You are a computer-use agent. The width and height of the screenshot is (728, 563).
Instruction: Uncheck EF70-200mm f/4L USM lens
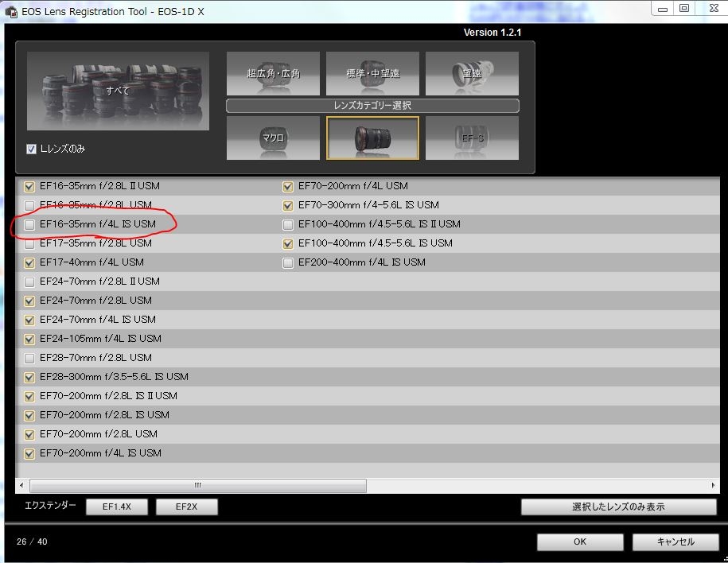click(x=288, y=187)
